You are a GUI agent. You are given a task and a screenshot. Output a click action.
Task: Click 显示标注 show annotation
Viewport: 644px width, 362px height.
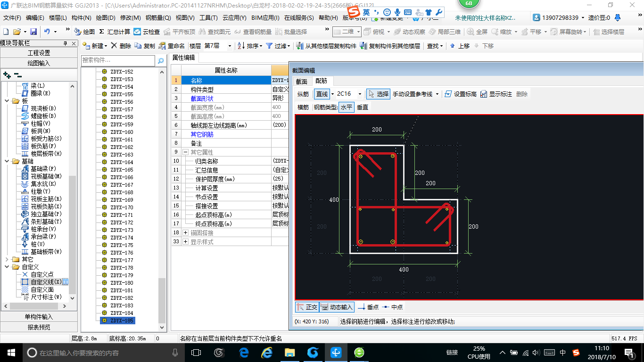pos(496,94)
